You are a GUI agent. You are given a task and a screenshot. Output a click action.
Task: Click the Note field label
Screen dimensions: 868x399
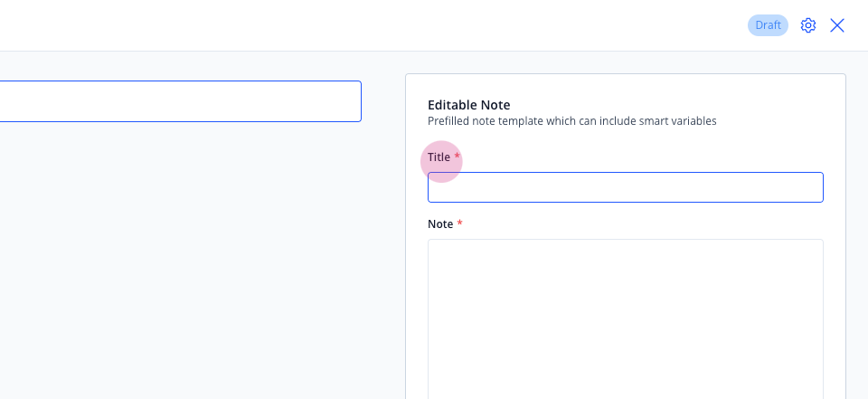point(440,223)
